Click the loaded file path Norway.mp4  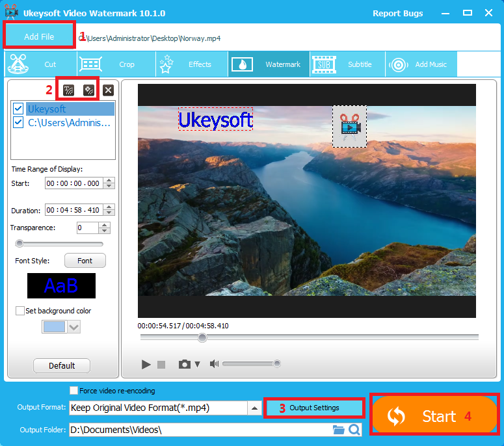point(150,38)
